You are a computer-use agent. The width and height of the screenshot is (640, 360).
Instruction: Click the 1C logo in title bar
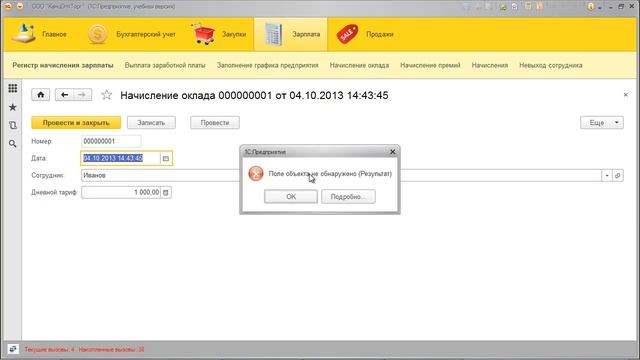(8, 7)
